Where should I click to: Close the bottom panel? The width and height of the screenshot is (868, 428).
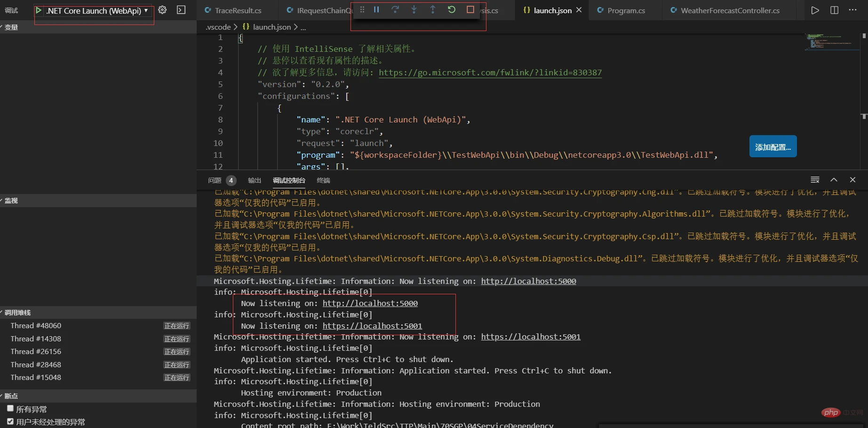click(x=852, y=180)
